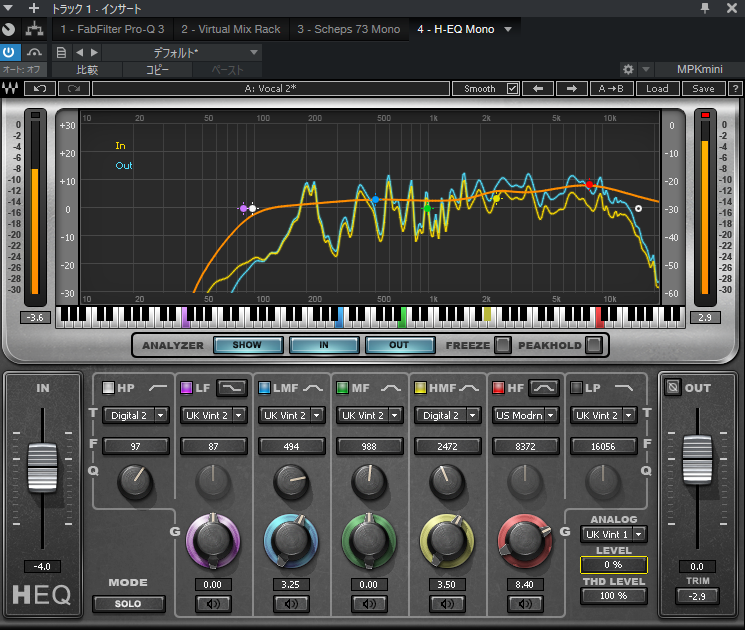745x630 pixels.
Task: Toggle the LMF band on/off
Action: click(x=264, y=388)
